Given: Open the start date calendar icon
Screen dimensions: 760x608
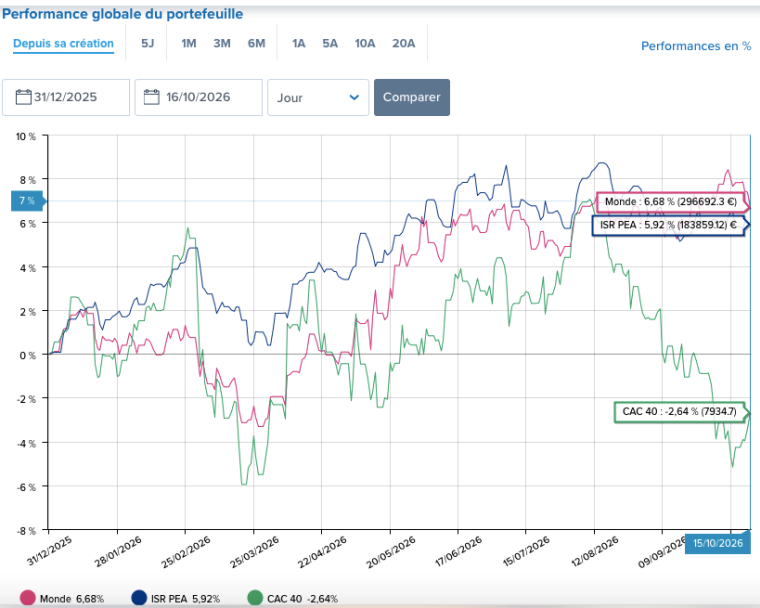Looking at the screenshot, I should click(x=23, y=97).
